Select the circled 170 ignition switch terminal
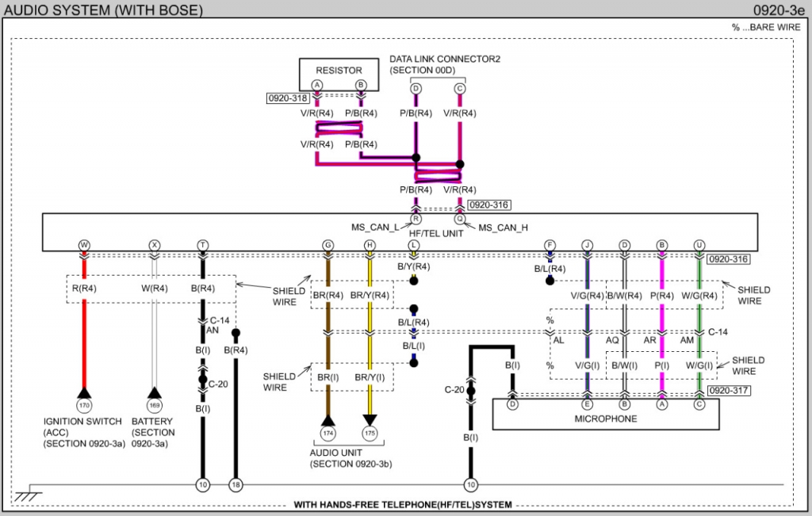The height and width of the screenshot is (516, 812). [x=84, y=406]
